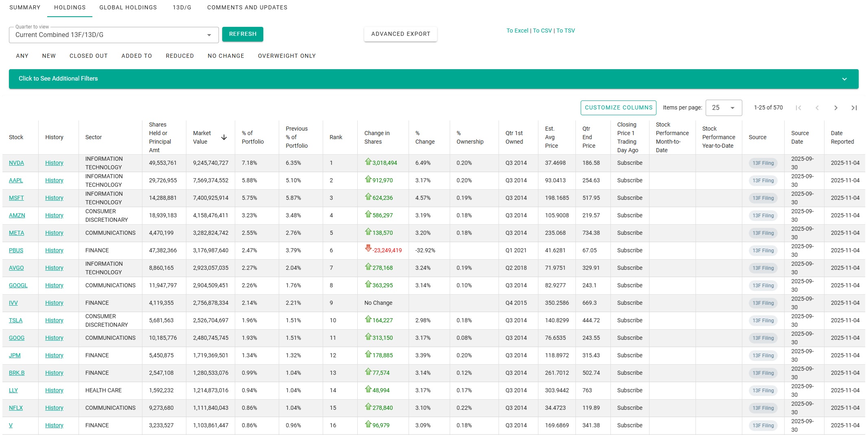The height and width of the screenshot is (435, 868).
Task: Jump to the last page of results
Action: pyautogui.click(x=854, y=108)
